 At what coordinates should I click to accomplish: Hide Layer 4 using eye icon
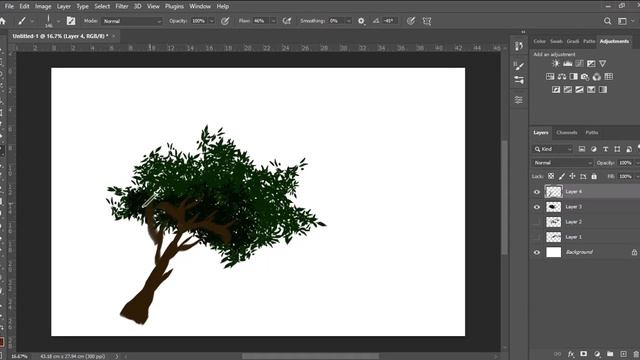point(537,192)
